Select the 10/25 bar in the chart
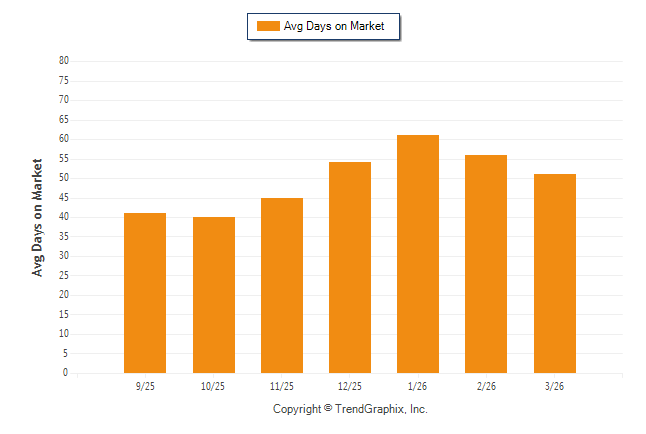Viewport: 646px width, 434px height. [214, 295]
